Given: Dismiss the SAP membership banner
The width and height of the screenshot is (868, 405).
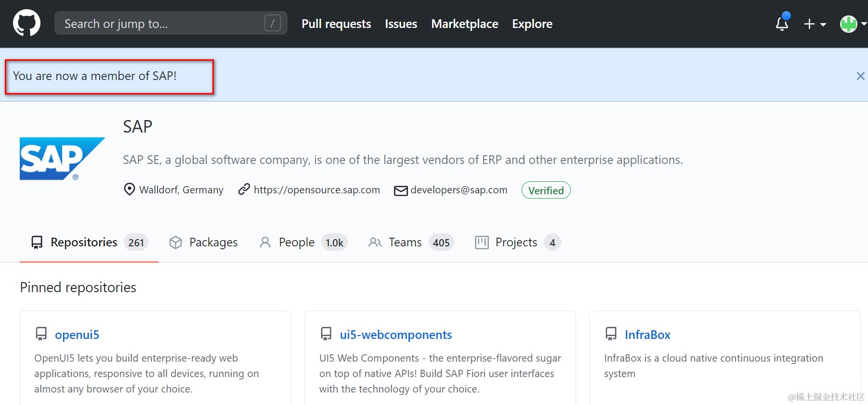Looking at the screenshot, I should (x=860, y=76).
